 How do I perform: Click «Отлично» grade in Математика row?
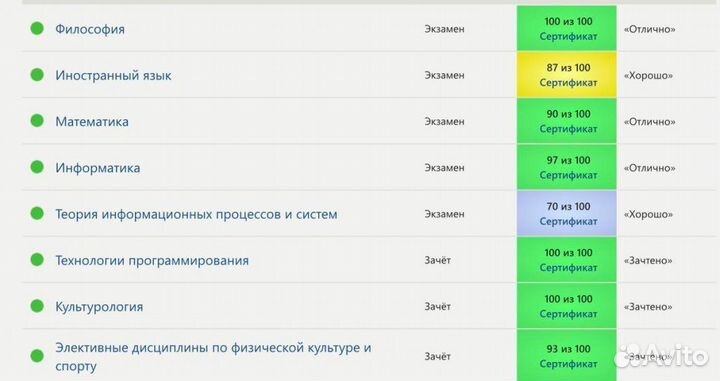(649, 122)
